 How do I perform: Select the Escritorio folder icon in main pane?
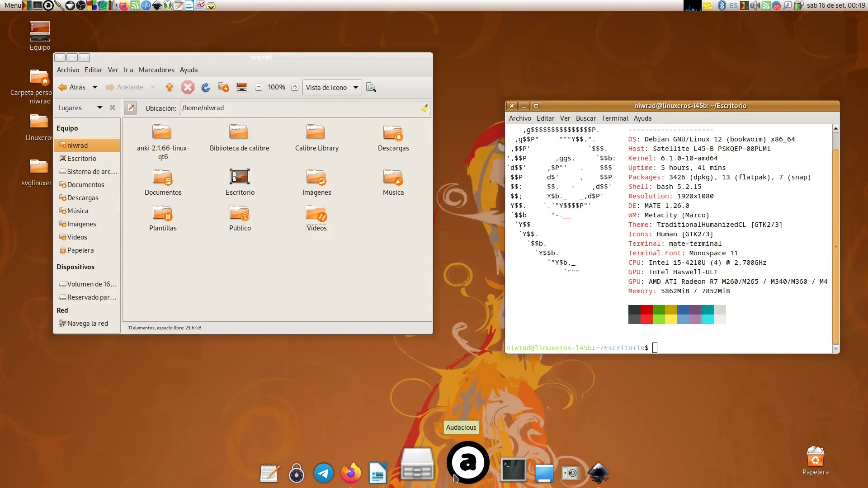pyautogui.click(x=240, y=177)
